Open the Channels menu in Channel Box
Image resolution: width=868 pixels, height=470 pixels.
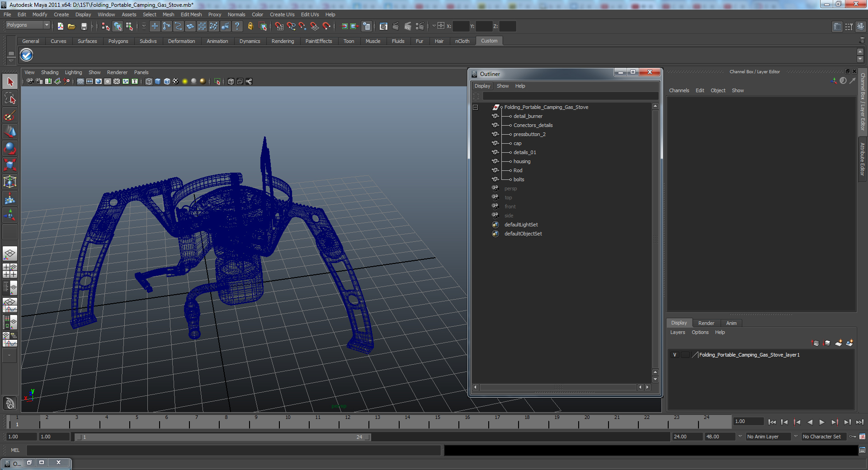tap(679, 90)
